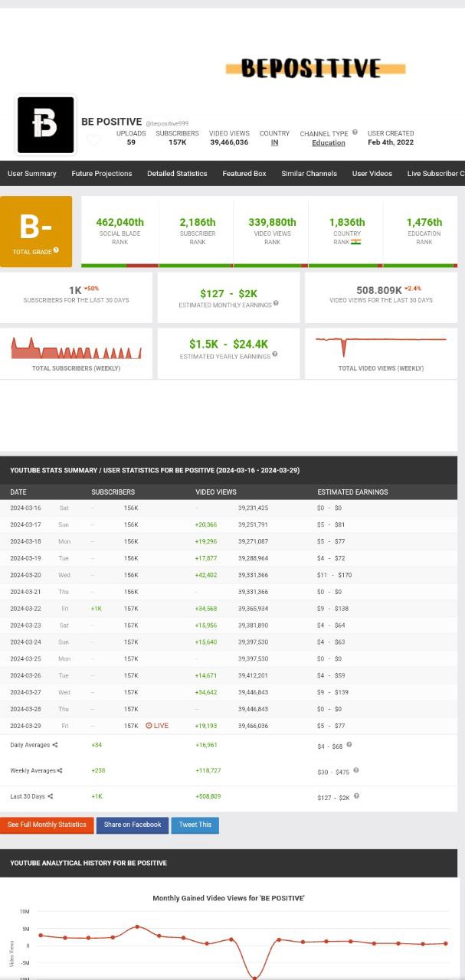Click the heart favorite icon beside avatar
Viewport: 465px width, 980px height.
(93, 140)
